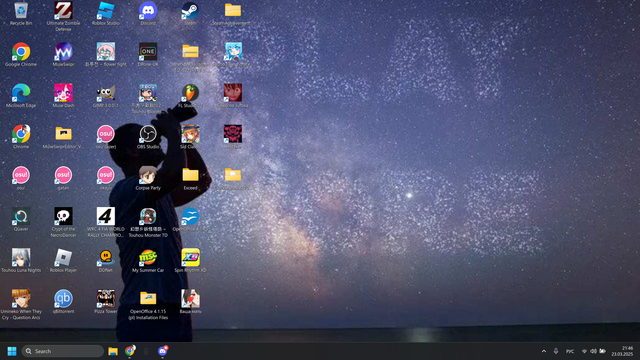Launch osu!(lazer) shortcut
This screenshot has height=360, width=640.
pyautogui.click(x=106, y=137)
